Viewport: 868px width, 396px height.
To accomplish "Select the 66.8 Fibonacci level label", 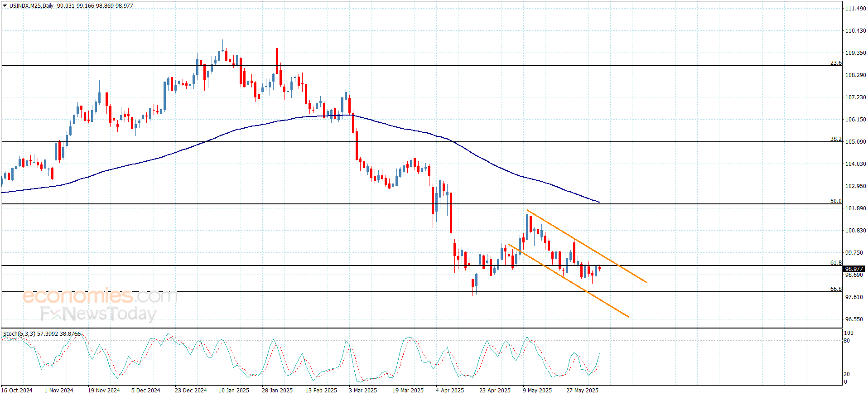I will point(836,289).
